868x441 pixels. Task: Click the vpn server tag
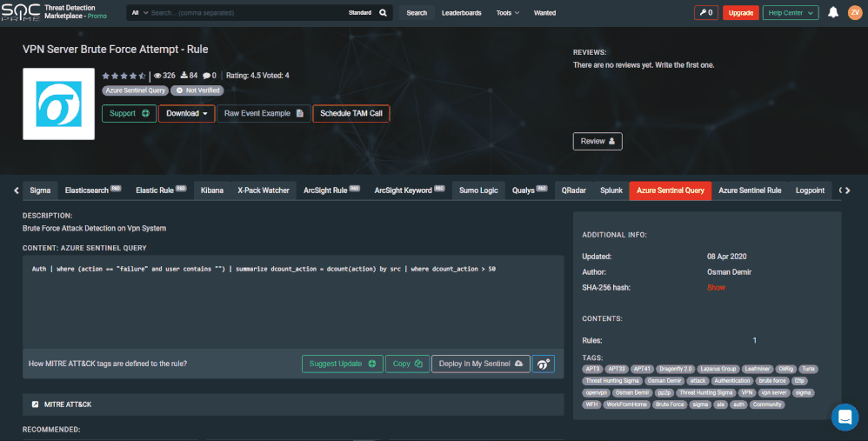pyautogui.click(x=773, y=393)
